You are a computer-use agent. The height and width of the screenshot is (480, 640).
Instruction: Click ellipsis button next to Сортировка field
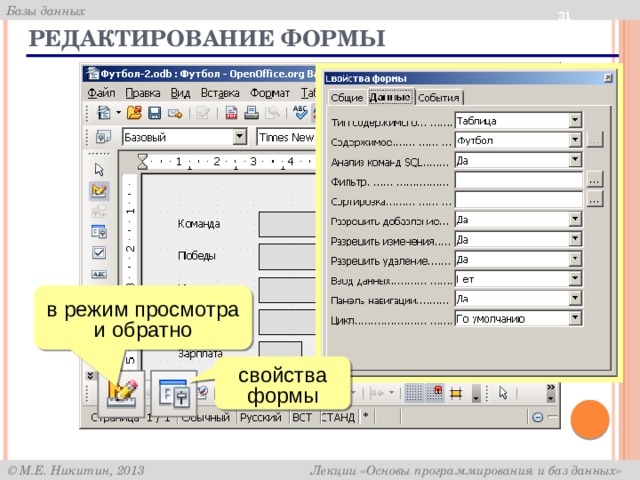595,200
